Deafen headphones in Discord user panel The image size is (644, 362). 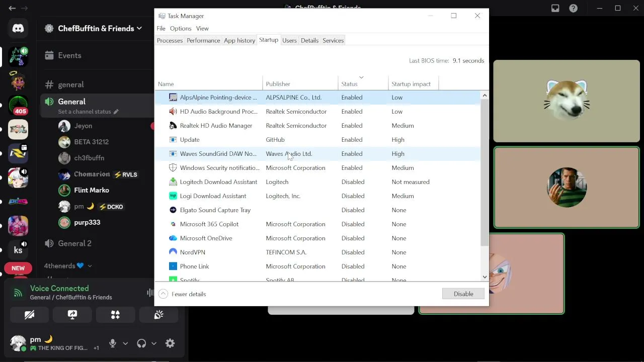pos(141,343)
